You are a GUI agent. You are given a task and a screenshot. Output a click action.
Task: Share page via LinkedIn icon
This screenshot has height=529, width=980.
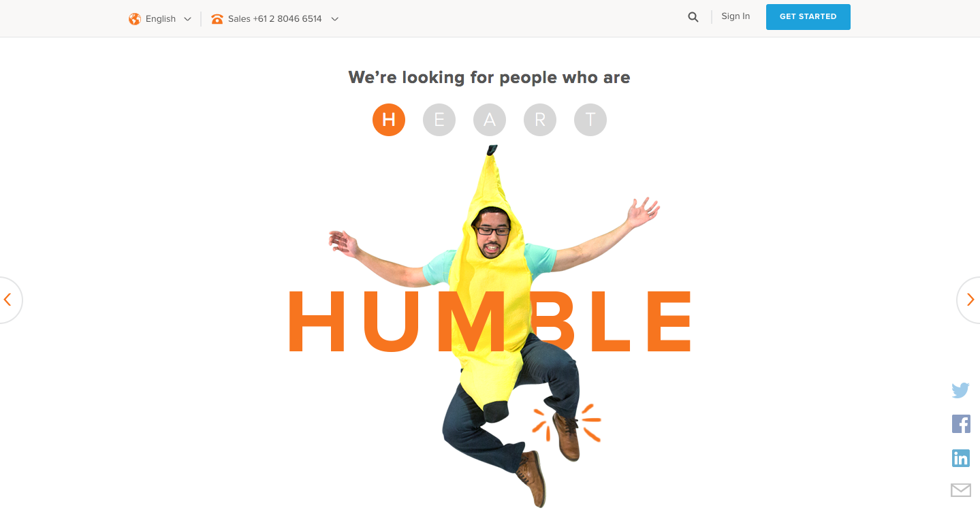point(961,458)
